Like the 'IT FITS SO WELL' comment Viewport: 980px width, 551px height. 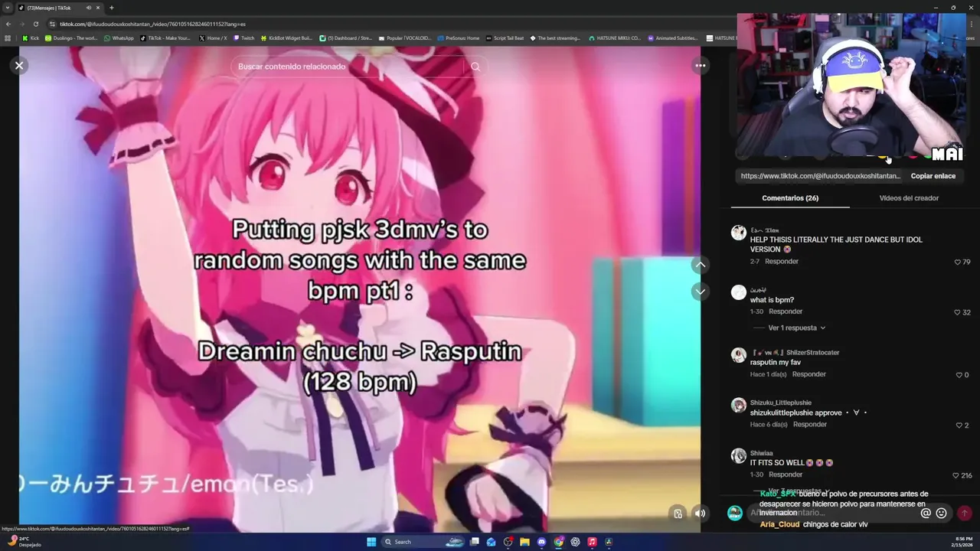coord(956,475)
